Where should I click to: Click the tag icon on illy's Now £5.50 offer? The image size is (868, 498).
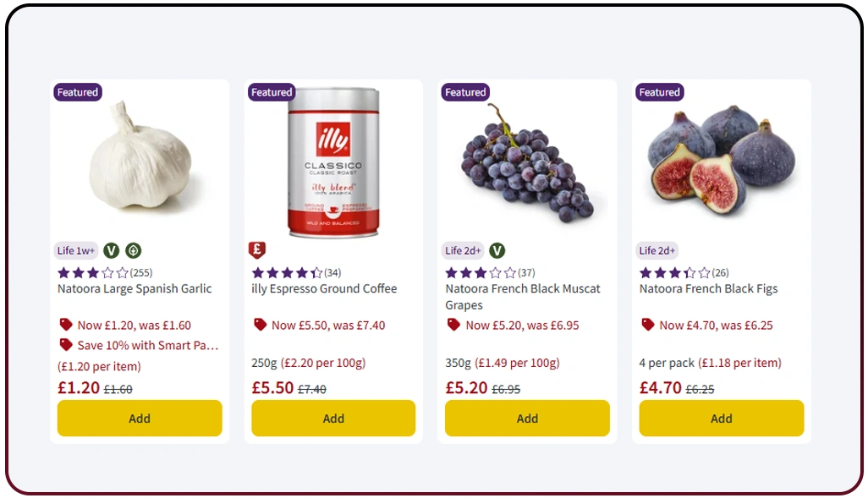(262, 325)
